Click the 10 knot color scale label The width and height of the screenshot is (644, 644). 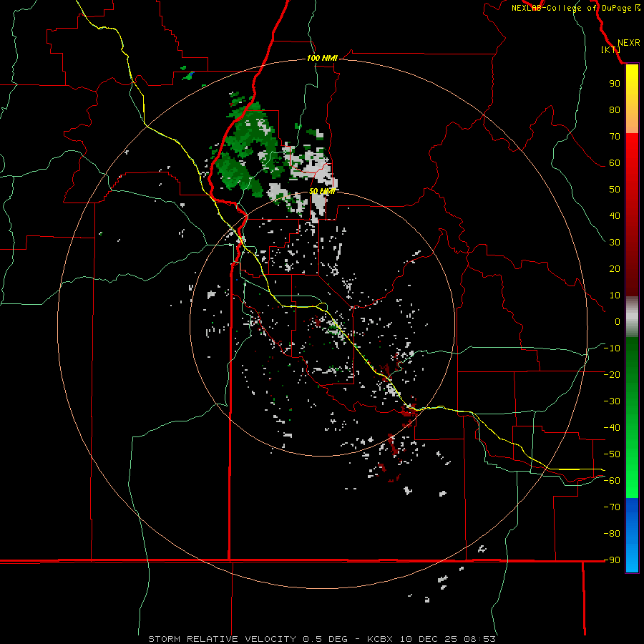pyautogui.click(x=615, y=296)
